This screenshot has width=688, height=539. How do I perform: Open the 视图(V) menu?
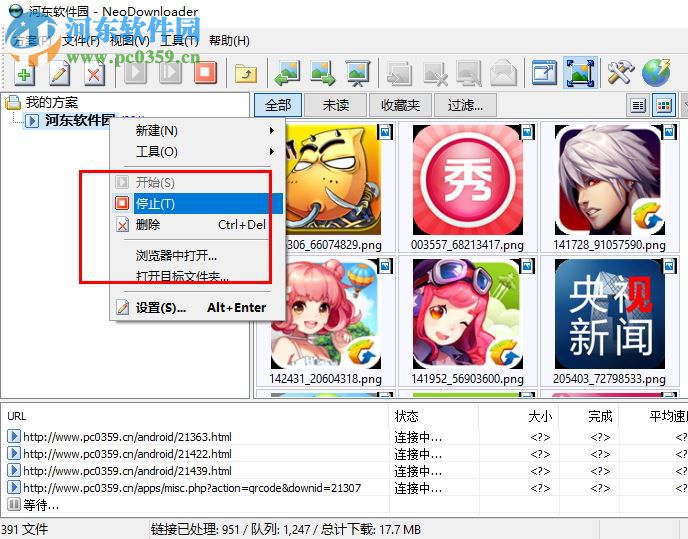(x=130, y=41)
